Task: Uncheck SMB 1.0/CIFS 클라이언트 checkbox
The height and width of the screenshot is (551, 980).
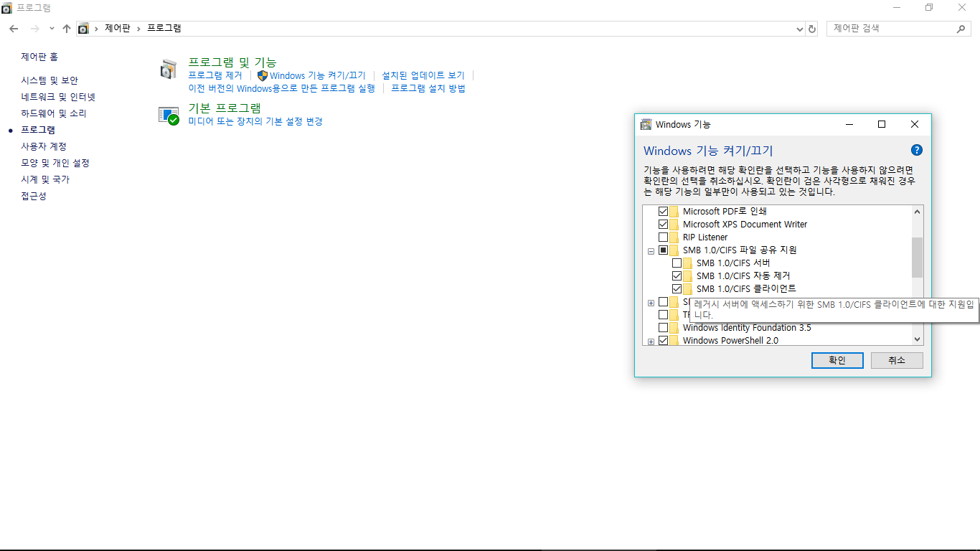Action: [677, 288]
